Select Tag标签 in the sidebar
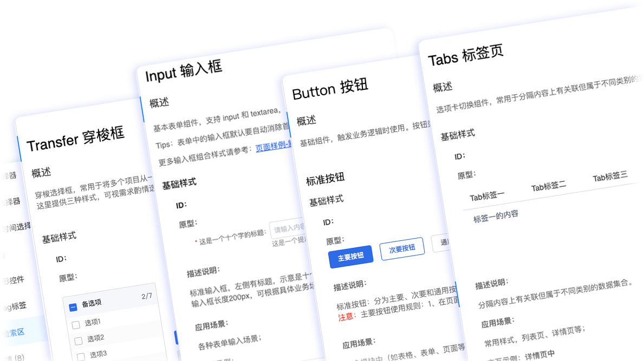Viewport: 644px width, 361px height. (x=13, y=306)
